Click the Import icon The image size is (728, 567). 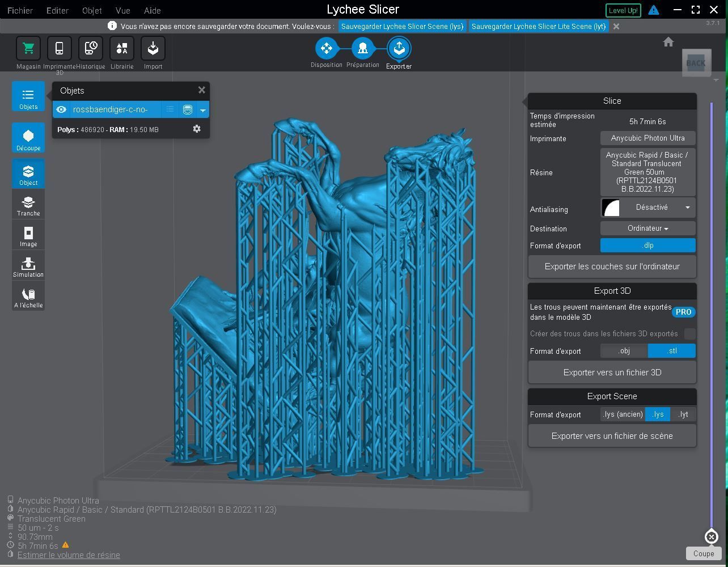click(153, 49)
